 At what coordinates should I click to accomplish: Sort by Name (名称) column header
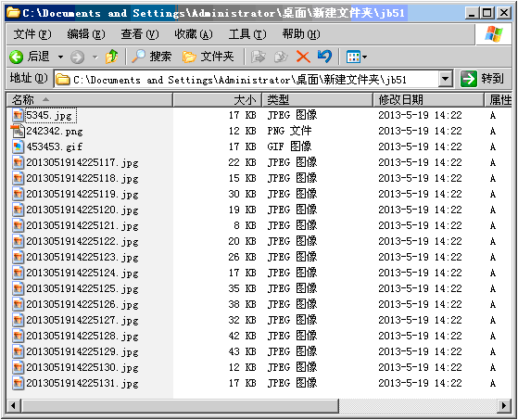90,99
